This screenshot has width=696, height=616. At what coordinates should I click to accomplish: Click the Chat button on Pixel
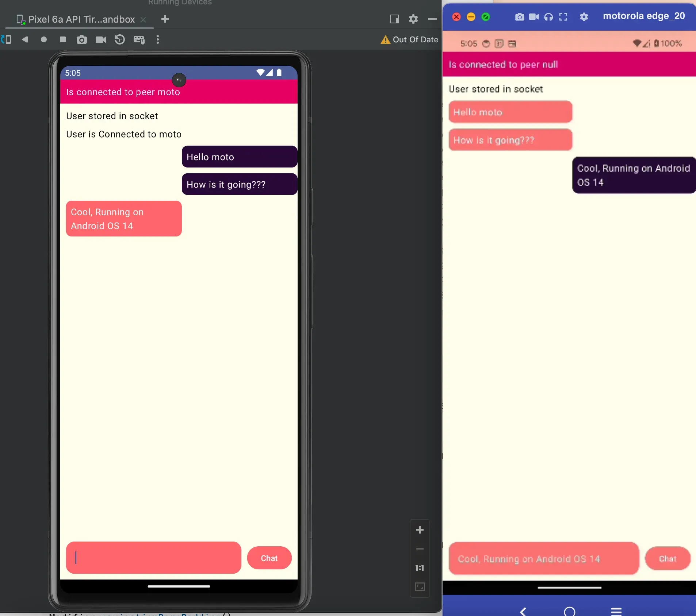point(269,558)
